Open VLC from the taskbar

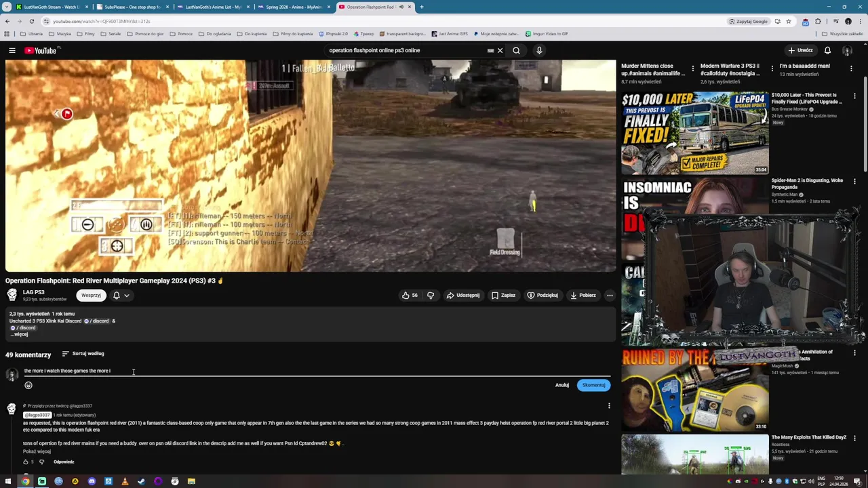pos(125,481)
